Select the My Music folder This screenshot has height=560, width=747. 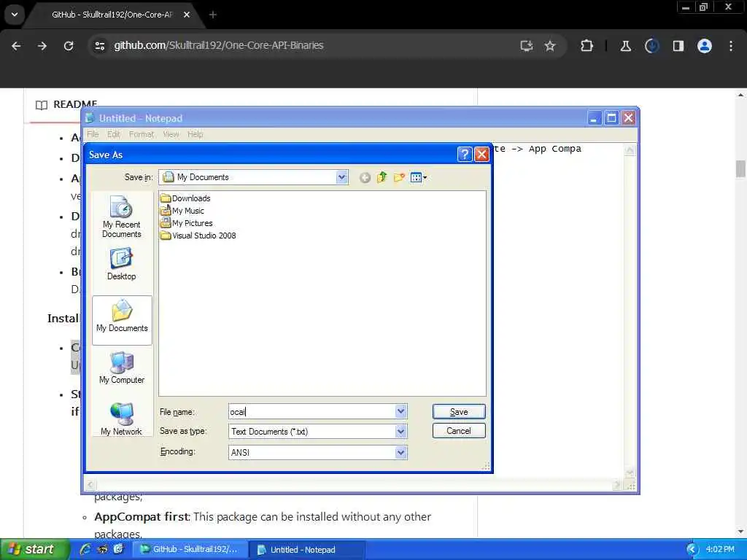[182, 211]
